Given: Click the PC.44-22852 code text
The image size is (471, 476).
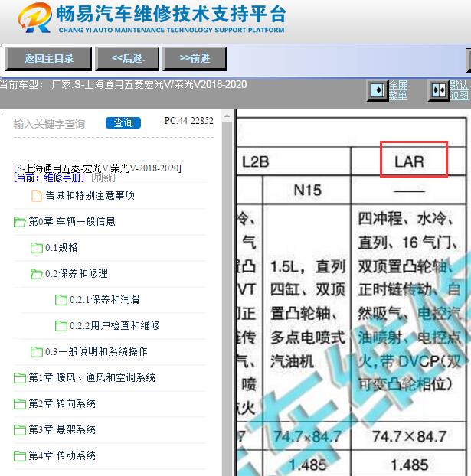Looking at the screenshot, I should click(188, 121).
